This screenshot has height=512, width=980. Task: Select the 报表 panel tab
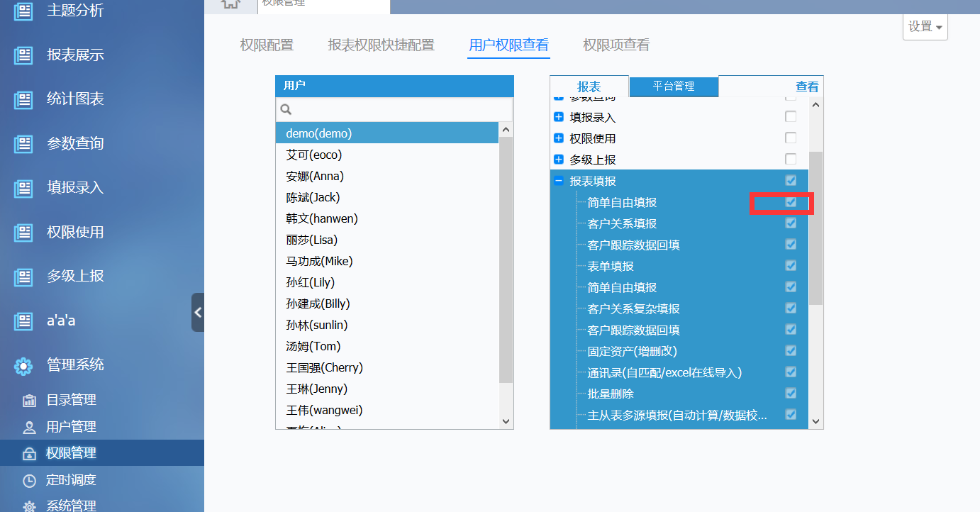[x=589, y=87]
